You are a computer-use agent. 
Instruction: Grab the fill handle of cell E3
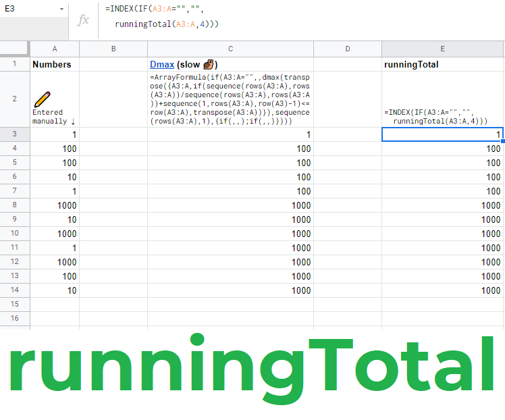click(x=503, y=141)
